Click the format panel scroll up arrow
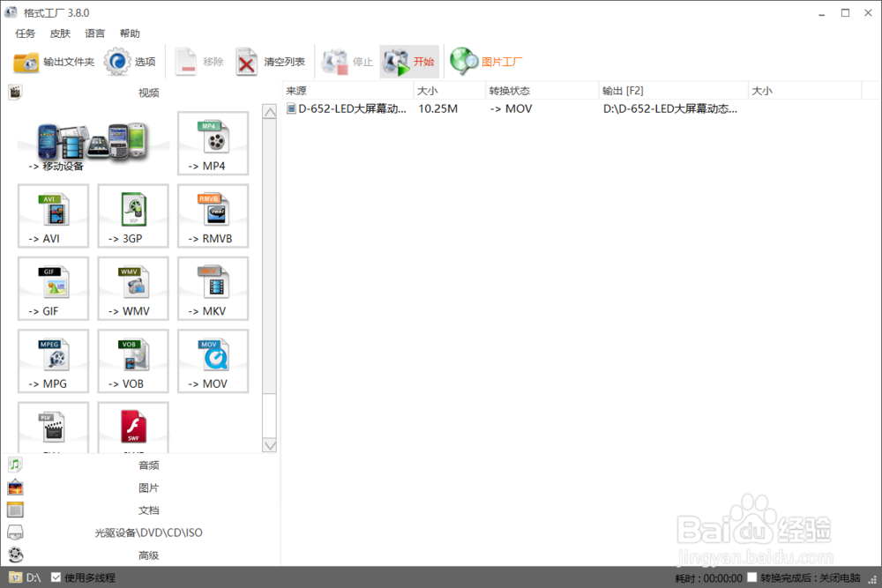The width and height of the screenshot is (882, 588). coord(270,112)
